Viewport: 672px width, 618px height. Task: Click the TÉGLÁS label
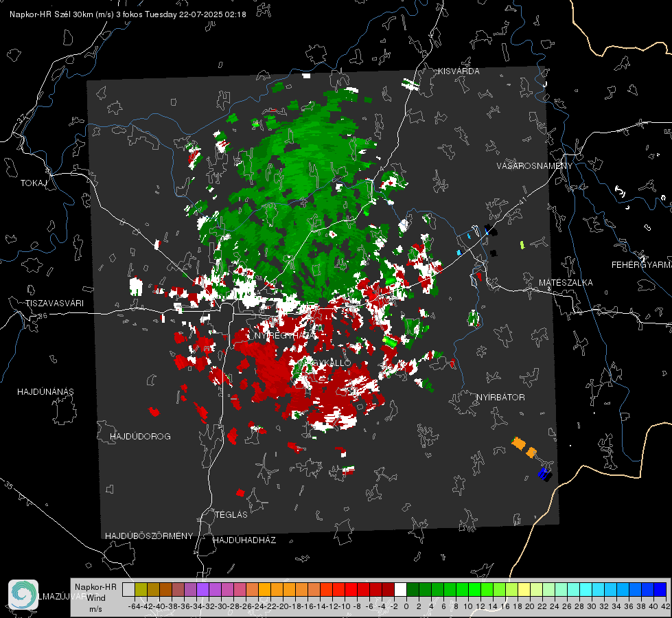(231, 515)
